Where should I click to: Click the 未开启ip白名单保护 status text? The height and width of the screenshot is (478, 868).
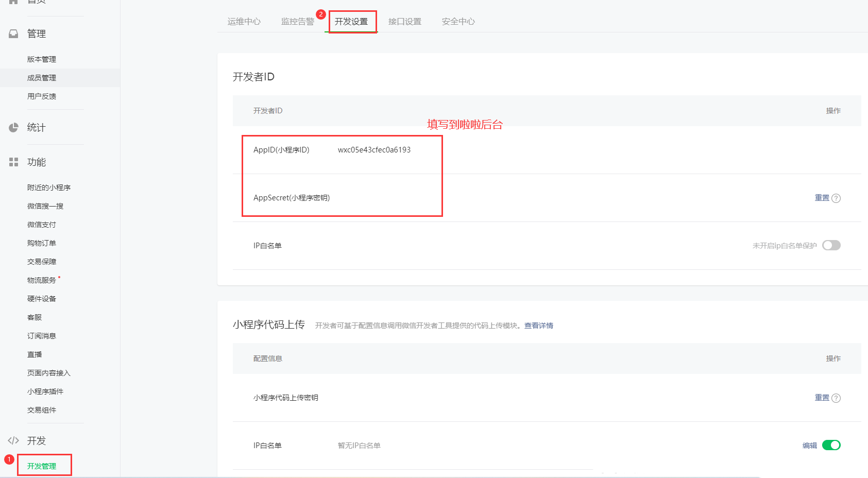coord(785,246)
